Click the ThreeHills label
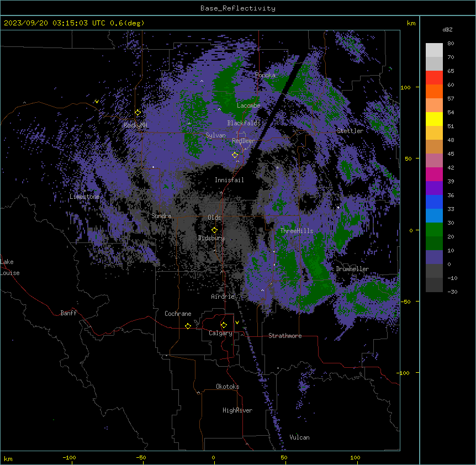Image resolution: width=476 pixels, height=465 pixels. (x=297, y=231)
